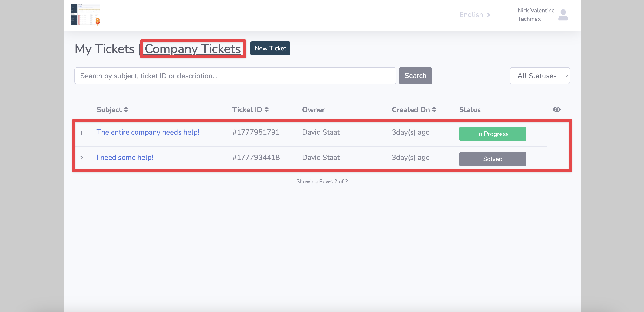Viewport: 644px width, 312px height.
Task: Open the All Statuses dropdown
Action: coord(539,76)
